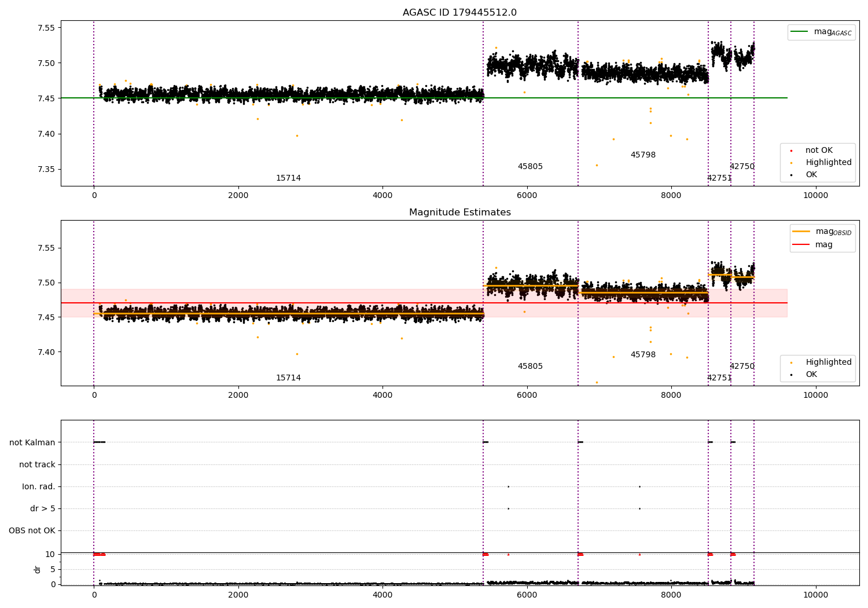This screenshot has width=868, height=608.
Task: Click obsid label '15714' in the AGASC plot
Action: coord(288,178)
